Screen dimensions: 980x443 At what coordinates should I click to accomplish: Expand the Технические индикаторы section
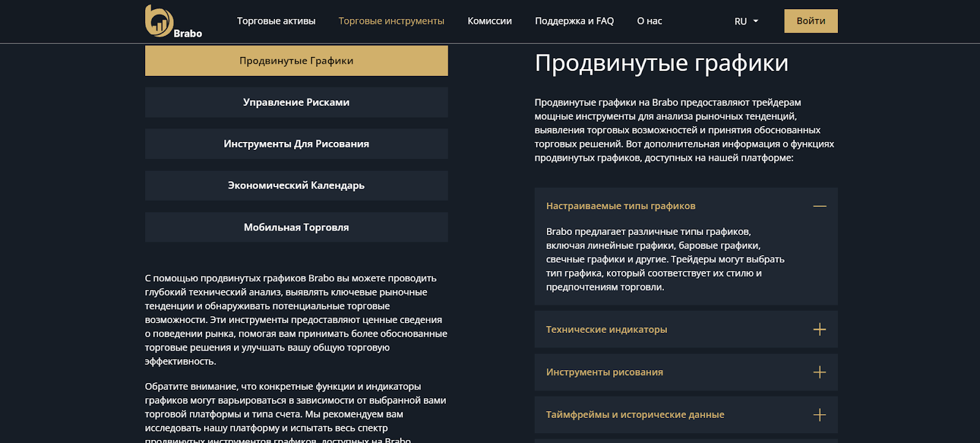(x=686, y=330)
